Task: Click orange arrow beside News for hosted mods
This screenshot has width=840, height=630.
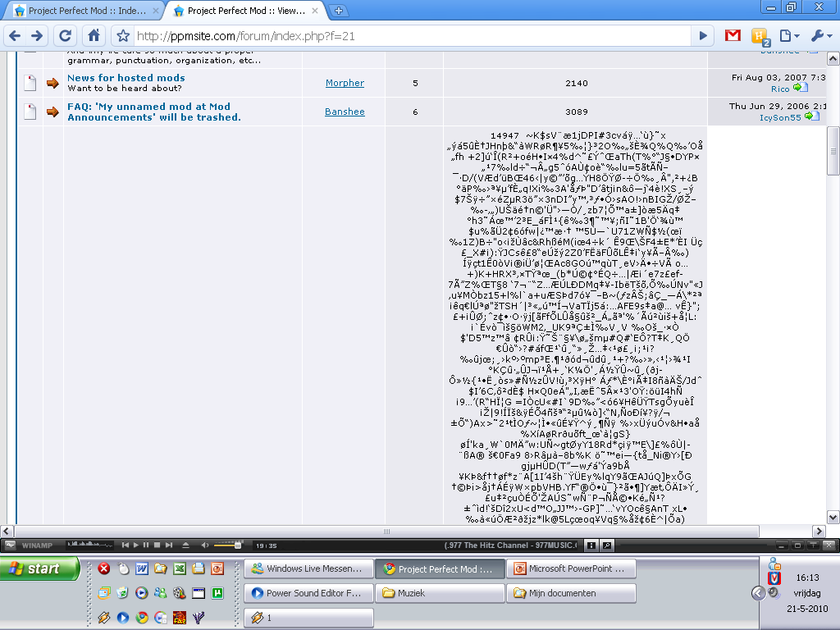Action: (52, 83)
